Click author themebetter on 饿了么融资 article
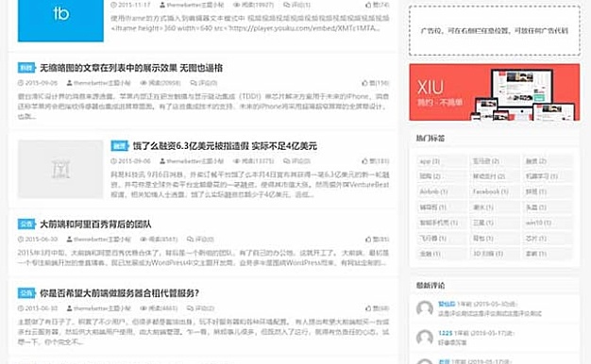The width and height of the screenshot is (591, 364). [x=195, y=161]
